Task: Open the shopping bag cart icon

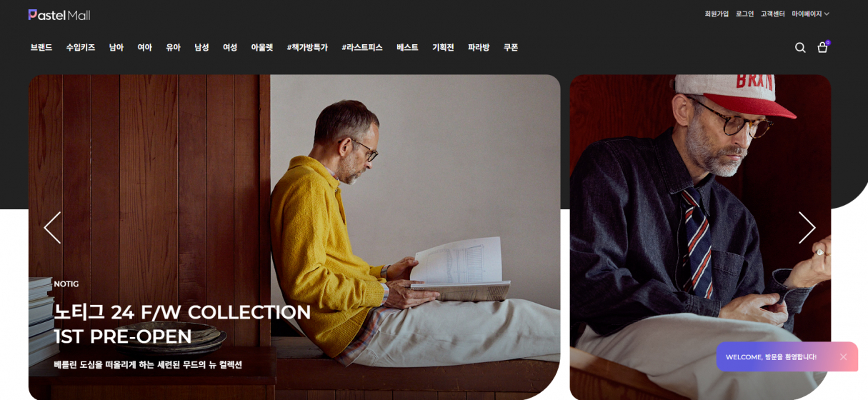Action: (x=823, y=47)
